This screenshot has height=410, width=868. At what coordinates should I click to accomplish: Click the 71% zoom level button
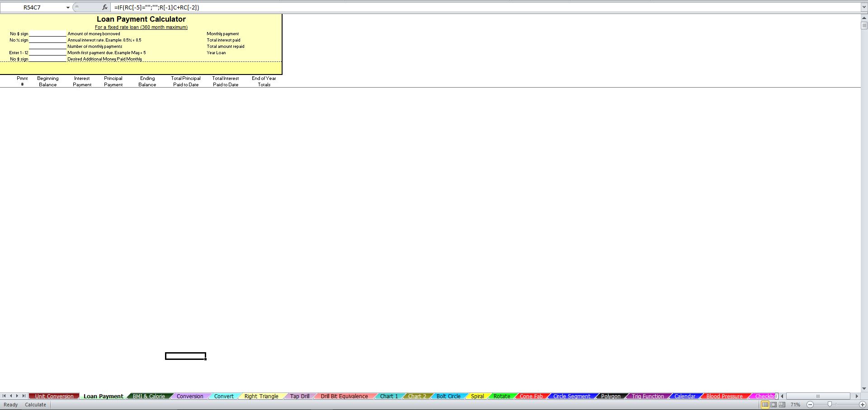point(796,405)
